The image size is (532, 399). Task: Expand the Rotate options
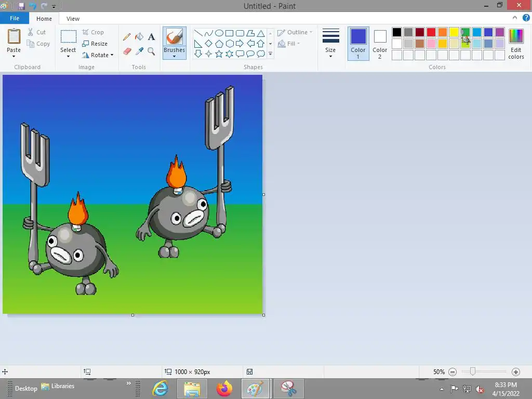[112, 55]
